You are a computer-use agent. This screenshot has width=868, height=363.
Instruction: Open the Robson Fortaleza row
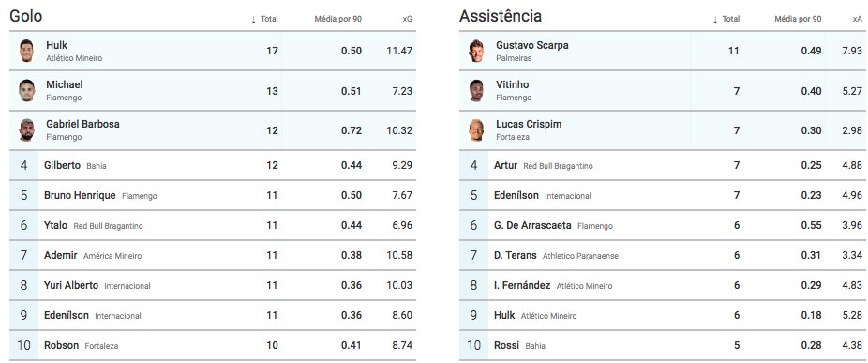tap(213, 345)
